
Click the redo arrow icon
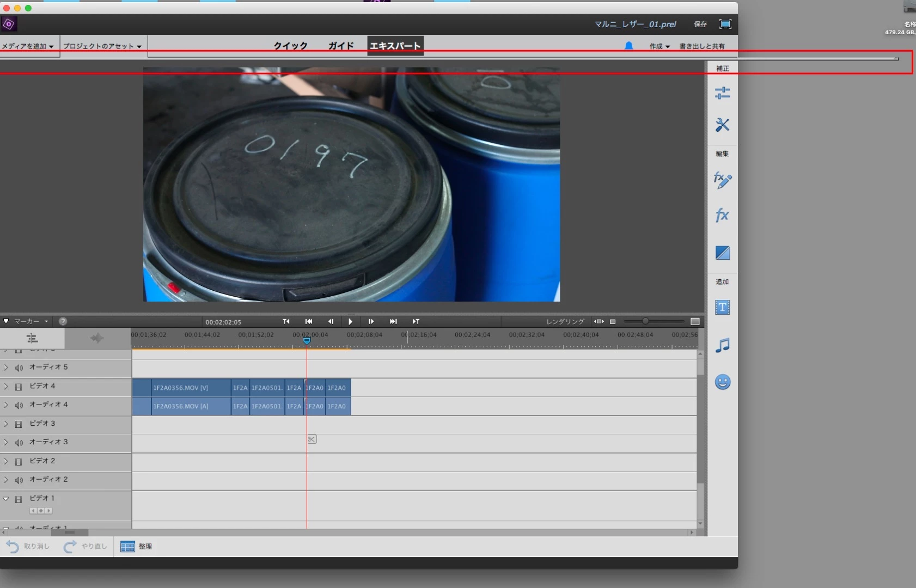(x=70, y=547)
